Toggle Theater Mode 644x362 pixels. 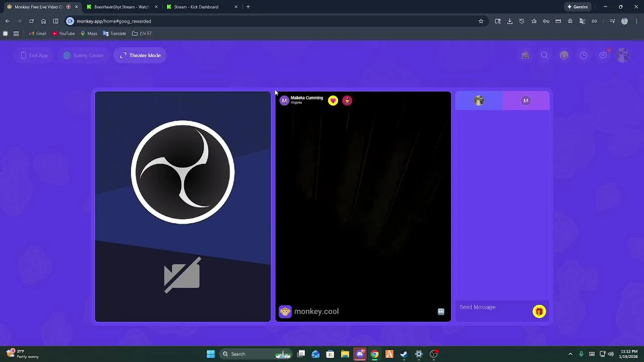pyautogui.click(x=140, y=55)
